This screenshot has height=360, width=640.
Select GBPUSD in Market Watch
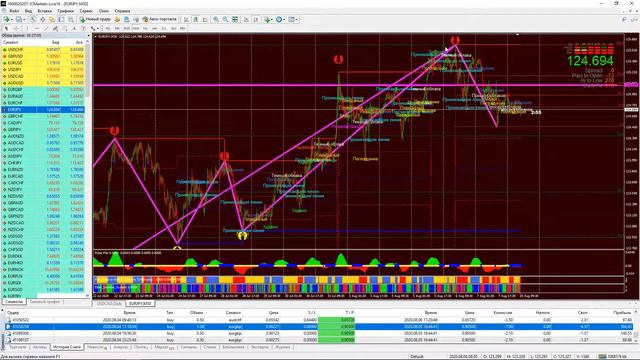pos(43,56)
